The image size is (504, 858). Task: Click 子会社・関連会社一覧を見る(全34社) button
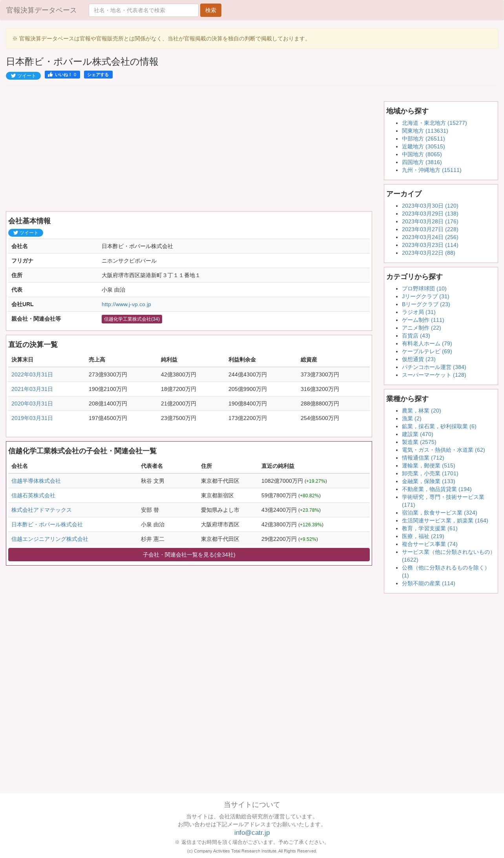pos(189,555)
